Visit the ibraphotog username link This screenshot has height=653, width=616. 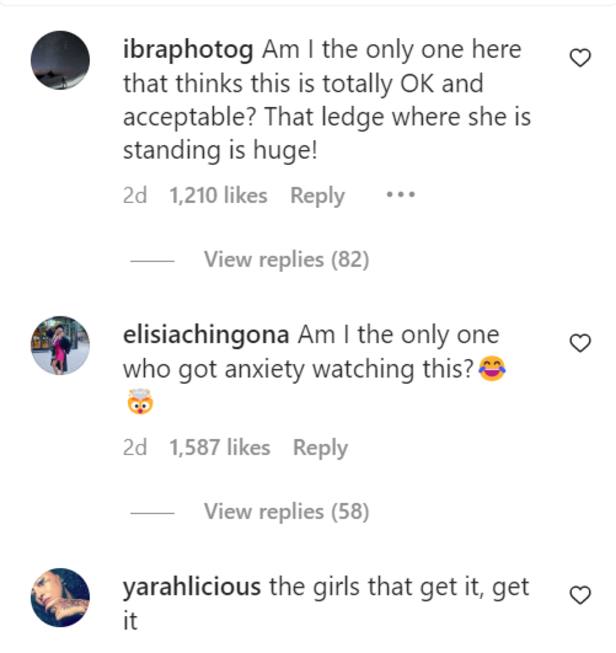point(188,50)
